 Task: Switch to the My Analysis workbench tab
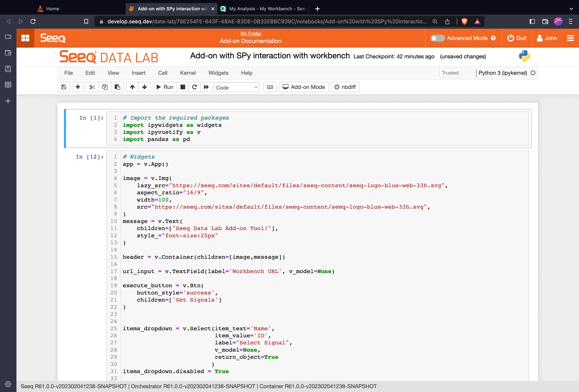(264, 9)
